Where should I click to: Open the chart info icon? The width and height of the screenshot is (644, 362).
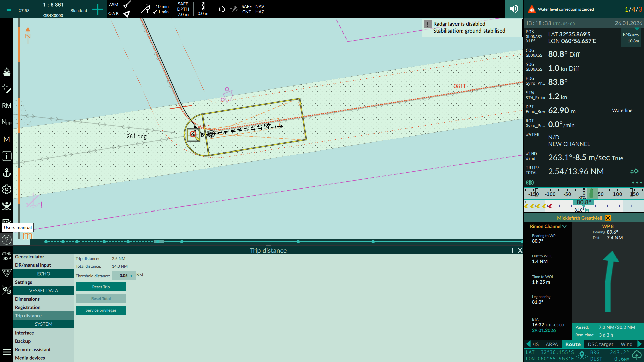pyautogui.click(x=7, y=156)
